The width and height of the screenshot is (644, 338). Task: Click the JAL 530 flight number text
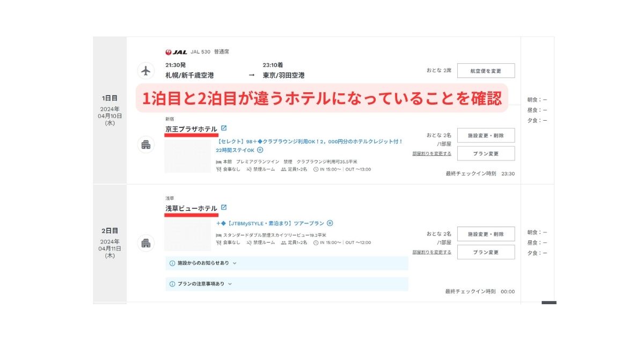pos(200,52)
